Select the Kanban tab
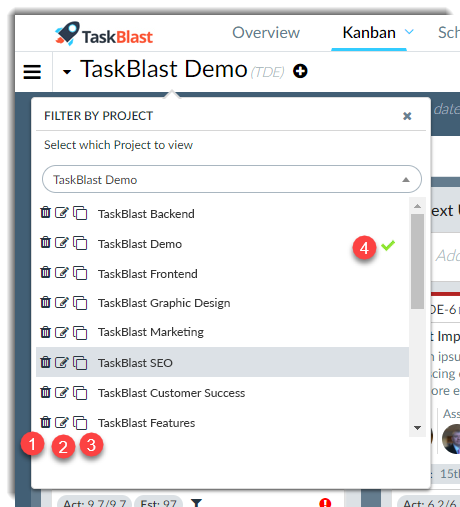The image size is (460, 507). 369,33
